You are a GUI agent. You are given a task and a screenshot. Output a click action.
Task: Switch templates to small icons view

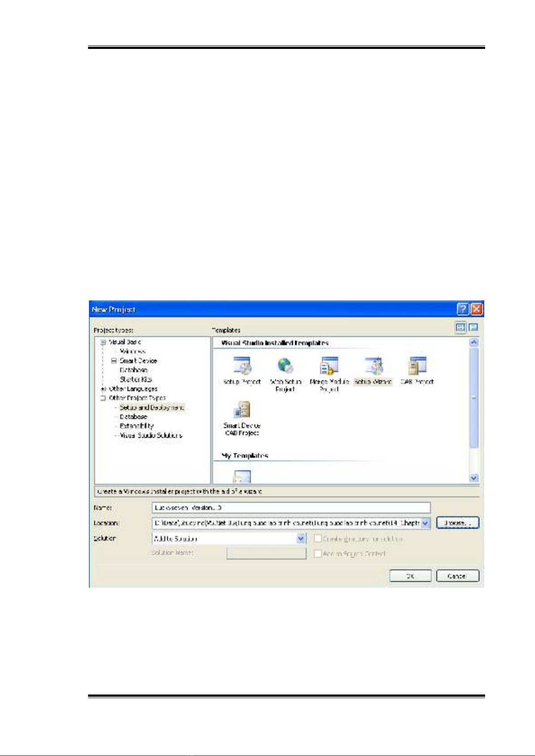tap(473, 328)
